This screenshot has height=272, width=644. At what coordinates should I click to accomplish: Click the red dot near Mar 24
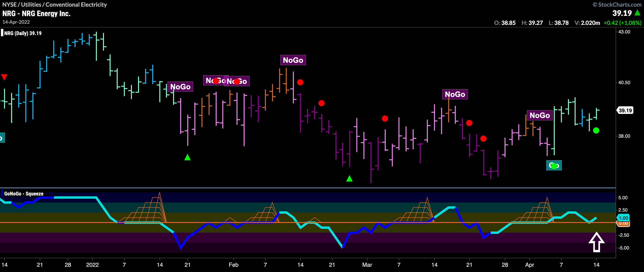click(x=483, y=139)
